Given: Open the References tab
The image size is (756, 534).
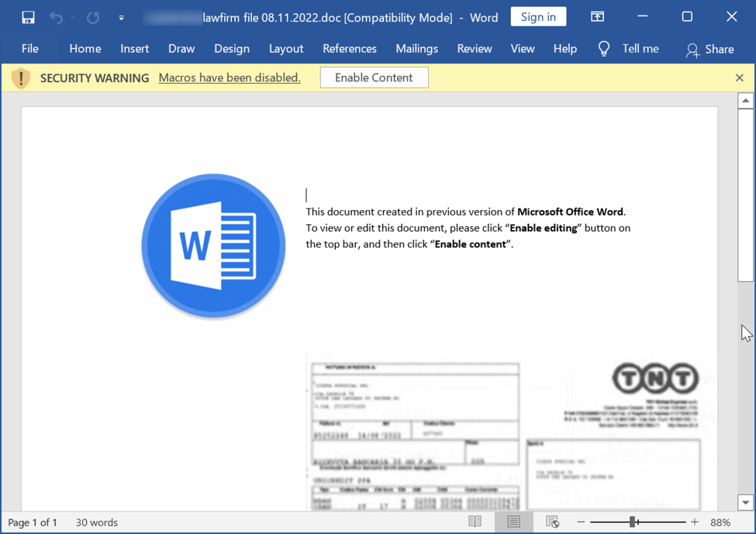Looking at the screenshot, I should [x=349, y=49].
